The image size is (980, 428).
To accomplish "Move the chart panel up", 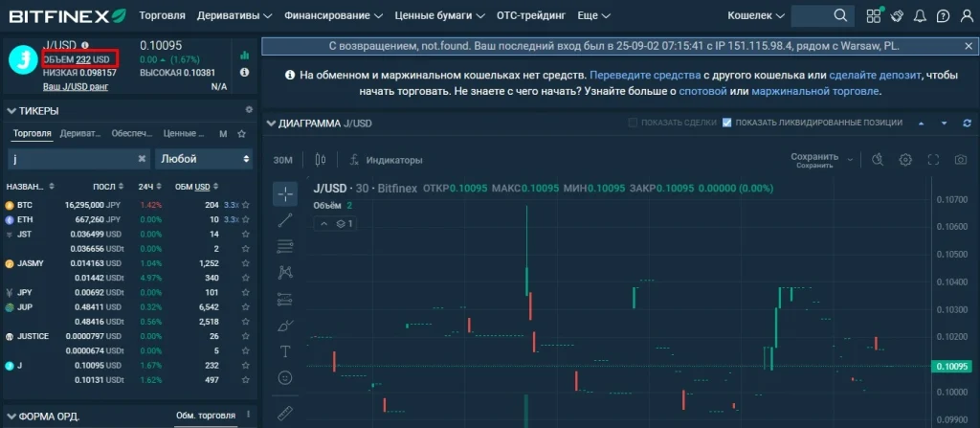I will coord(922,124).
